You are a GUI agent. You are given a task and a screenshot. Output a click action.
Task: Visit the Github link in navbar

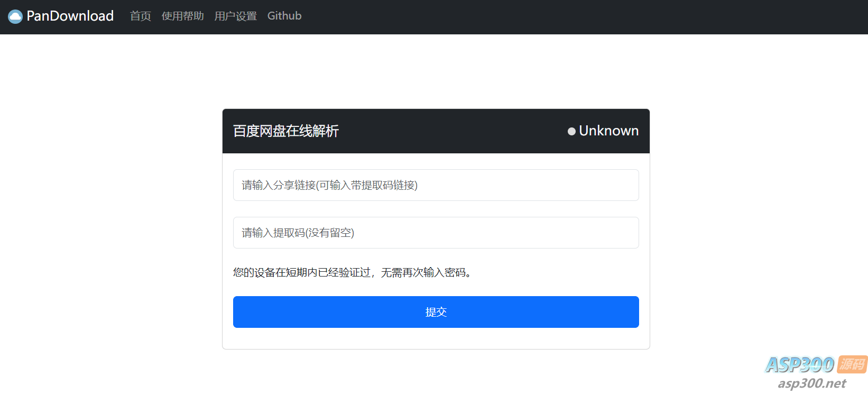pyautogui.click(x=284, y=16)
